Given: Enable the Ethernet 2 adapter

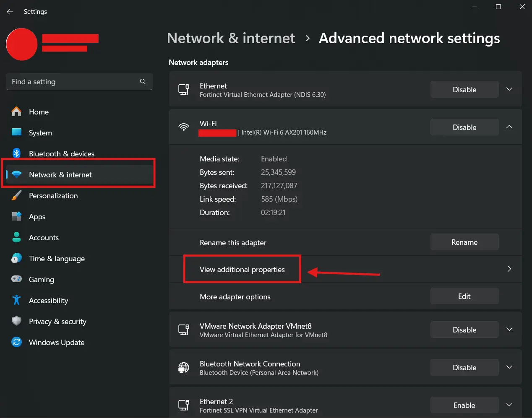Looking at the screenshot, I should (464, 405).
